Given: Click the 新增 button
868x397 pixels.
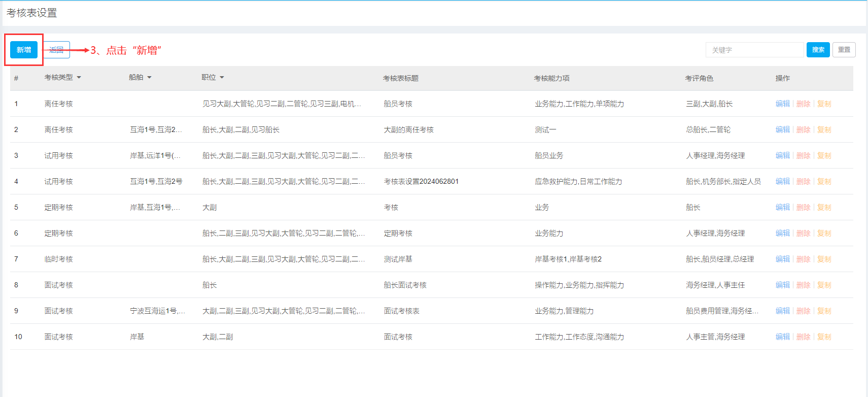Looking at the screenshot, I should (x=24, y=50).
